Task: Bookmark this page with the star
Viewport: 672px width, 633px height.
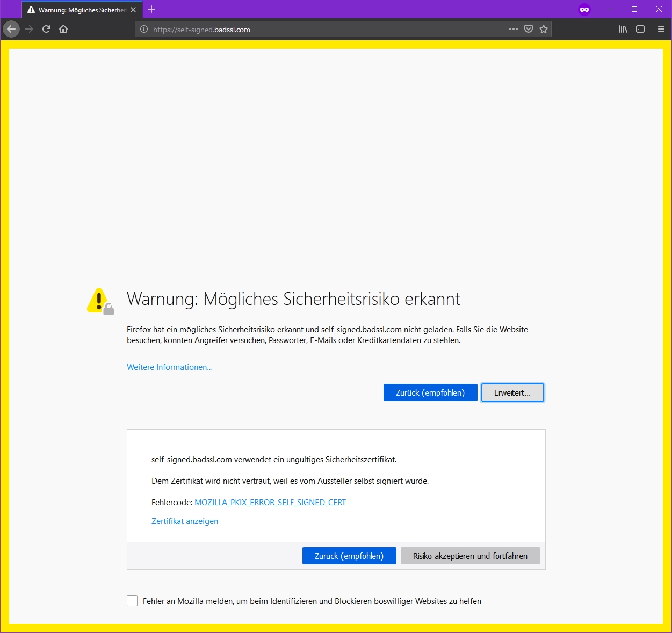Action: click(x=544, y=29)
